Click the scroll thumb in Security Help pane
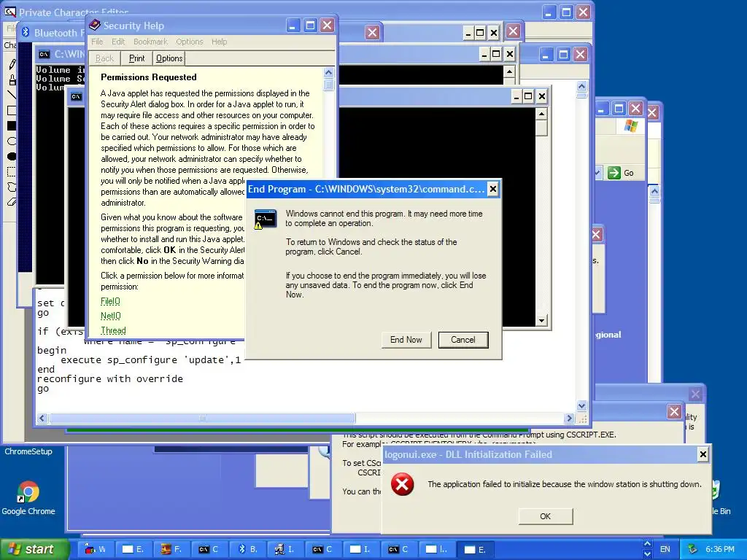The height and width of the screenshot is (560, 747). pyautogui.click(x=328, y=85)
